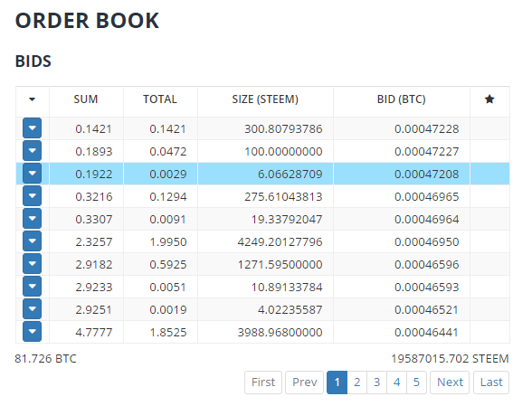Open dropdown for bid row 0.00046964
Image resolution: width=532 pixels, height=406 pixels.
(33, 219)
